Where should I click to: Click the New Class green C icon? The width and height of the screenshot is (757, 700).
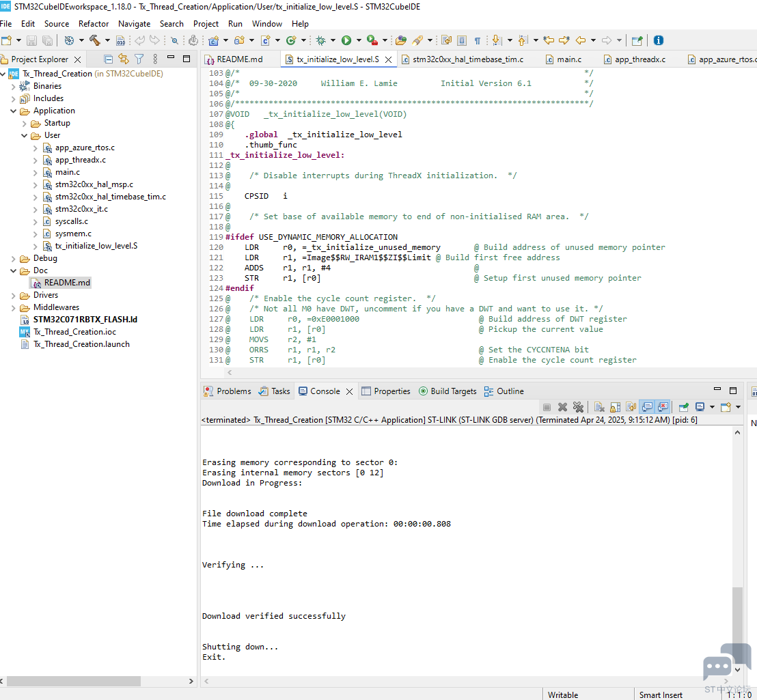[291, 40]
